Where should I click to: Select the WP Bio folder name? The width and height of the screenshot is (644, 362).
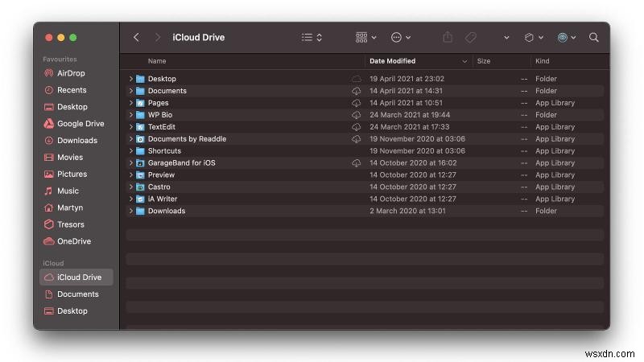tap(160, 115)
